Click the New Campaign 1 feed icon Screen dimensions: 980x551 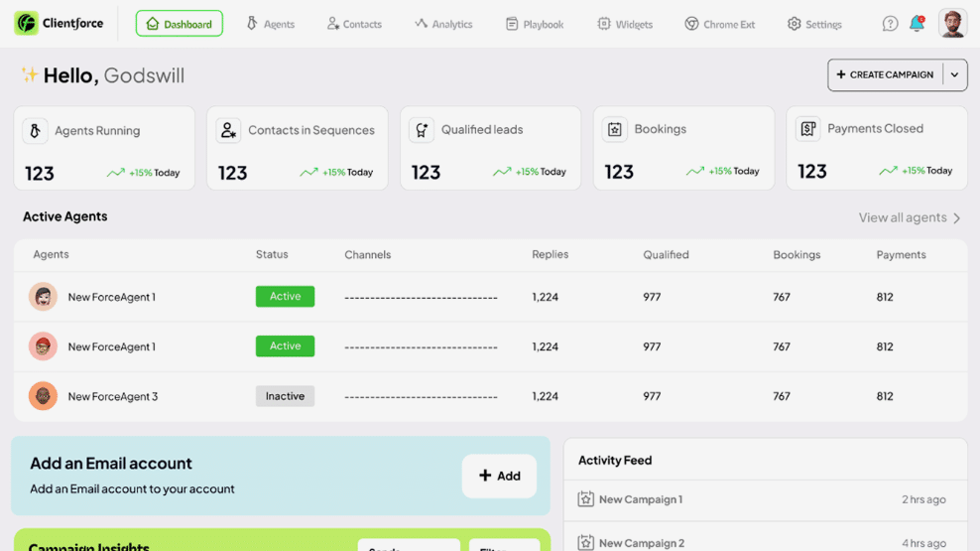pos(586,499)
